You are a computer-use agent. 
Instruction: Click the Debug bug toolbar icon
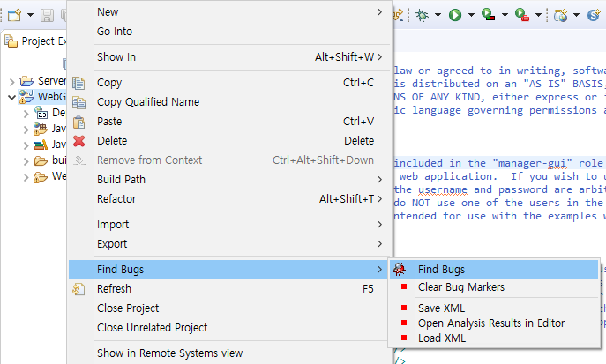[422, 15]
